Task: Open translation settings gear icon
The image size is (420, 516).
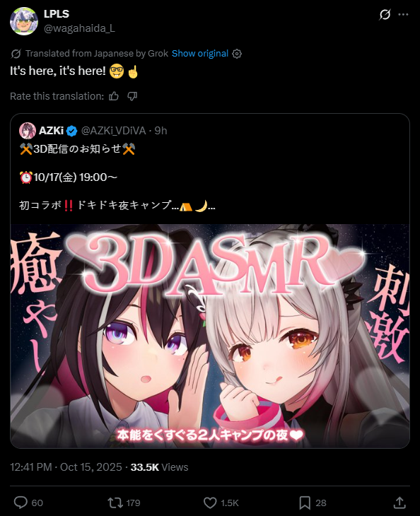Action: coord(237,54)
